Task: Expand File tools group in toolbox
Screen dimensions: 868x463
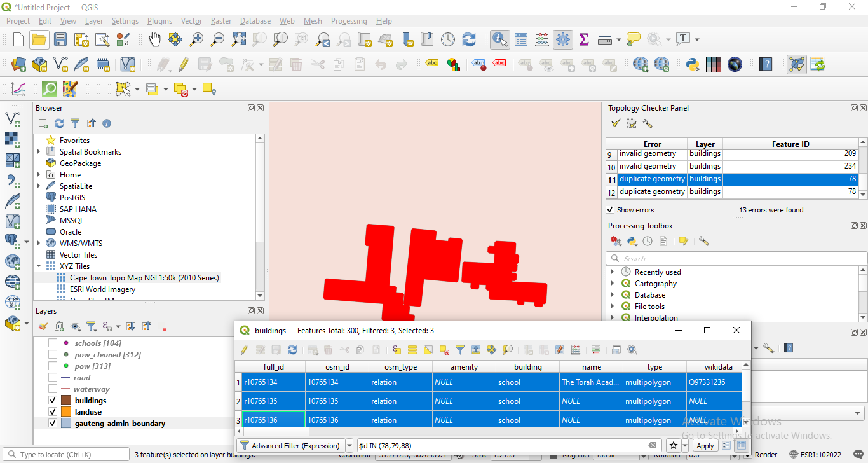Action: 613,307
